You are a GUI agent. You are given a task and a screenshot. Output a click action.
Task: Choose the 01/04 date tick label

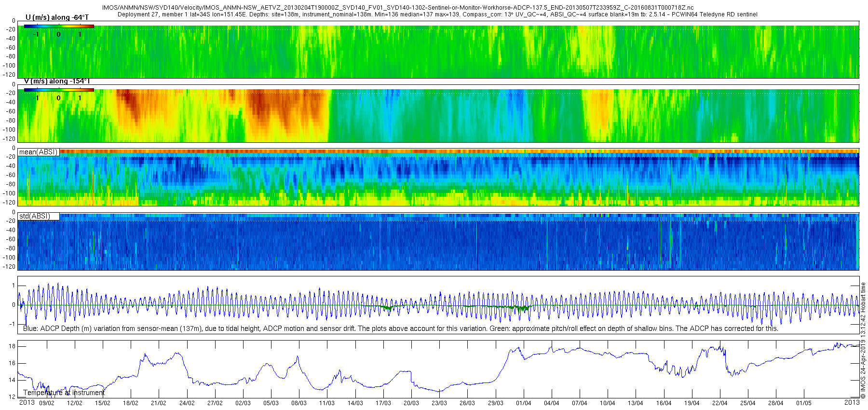(x=523, y=403)
